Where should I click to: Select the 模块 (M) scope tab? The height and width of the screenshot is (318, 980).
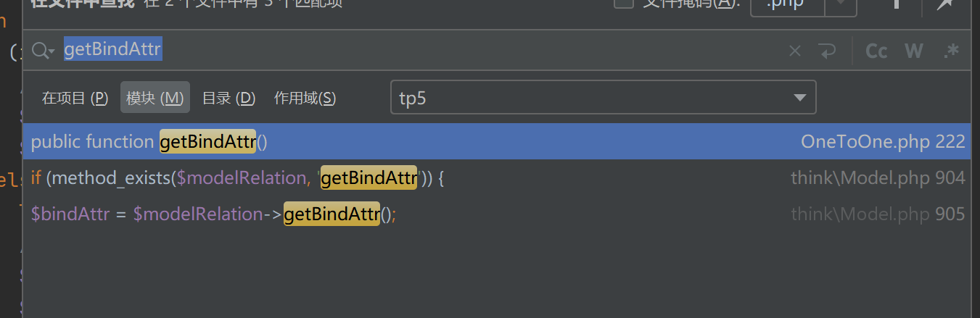tap(155, 98)
